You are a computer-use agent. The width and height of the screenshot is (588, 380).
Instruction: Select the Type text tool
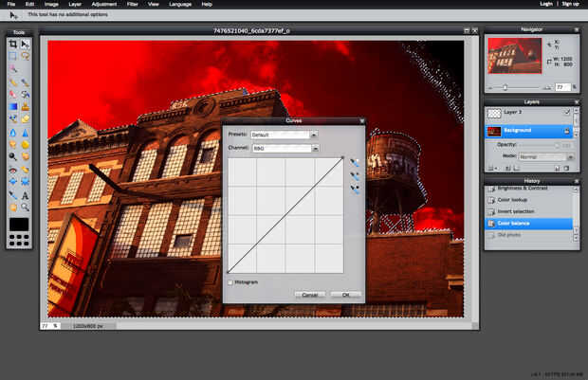coord(25,195)
